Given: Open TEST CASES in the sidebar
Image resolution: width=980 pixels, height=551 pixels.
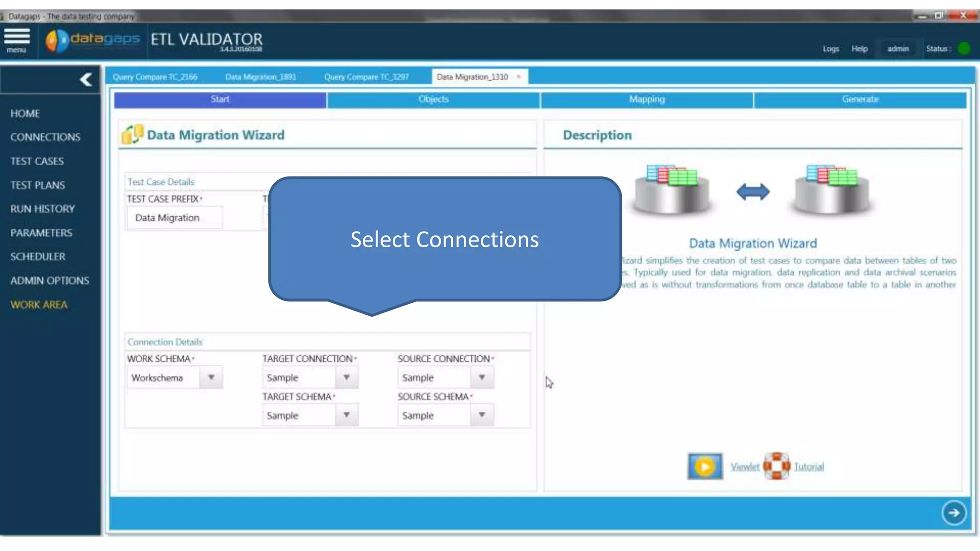Looking at the screenshot, I should click(x=37, y=161).
